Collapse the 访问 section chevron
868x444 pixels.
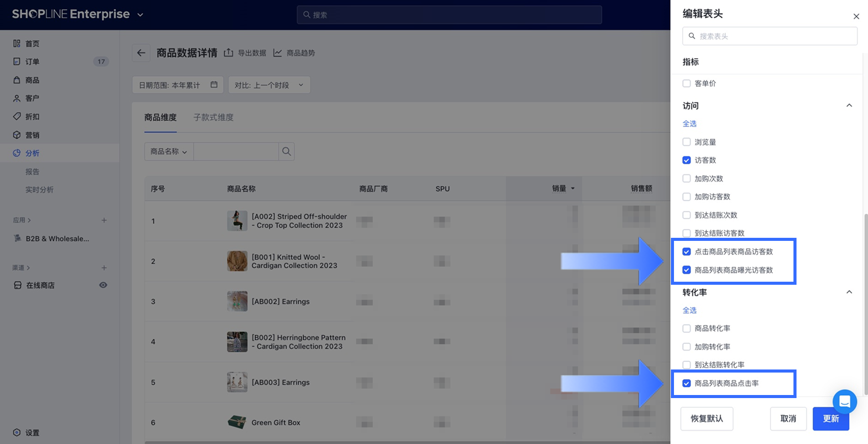tap(849, 105)
